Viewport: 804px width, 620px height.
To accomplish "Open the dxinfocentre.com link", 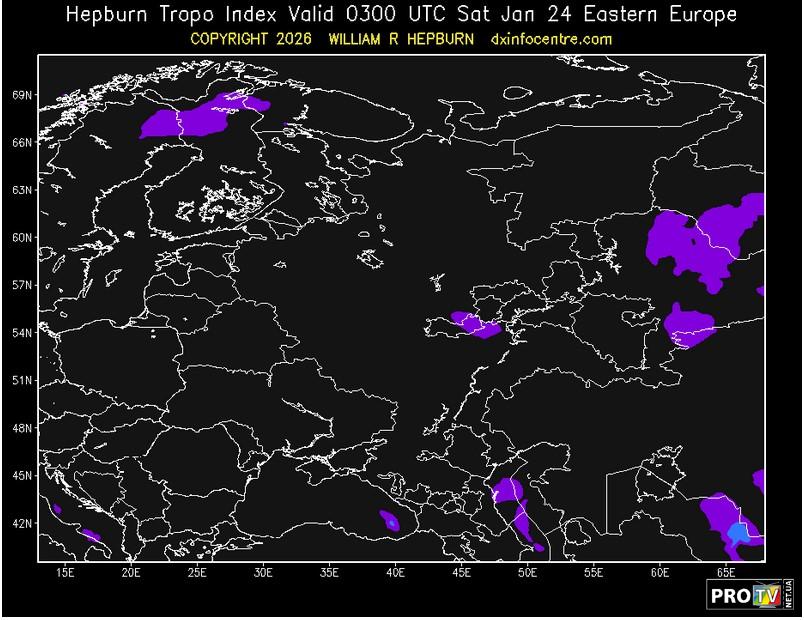I will click(551, 38).
